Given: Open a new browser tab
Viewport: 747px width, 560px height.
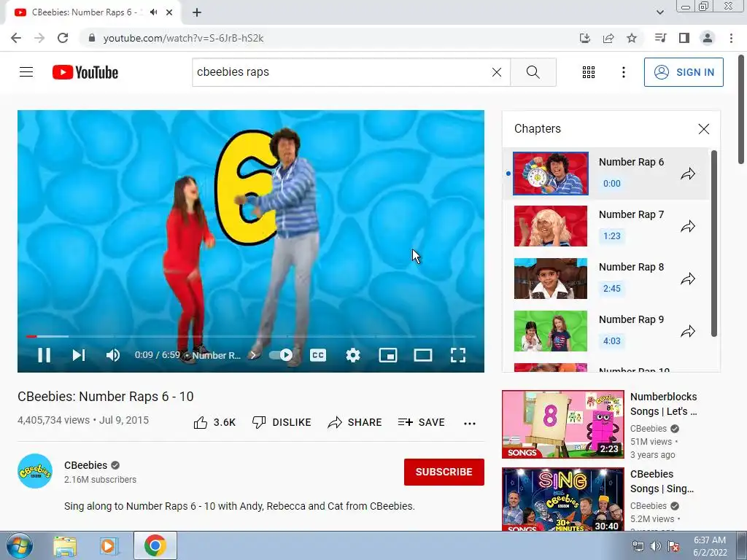Looking at the screenshot, I should pyautogui.click(x=197, y=12).
